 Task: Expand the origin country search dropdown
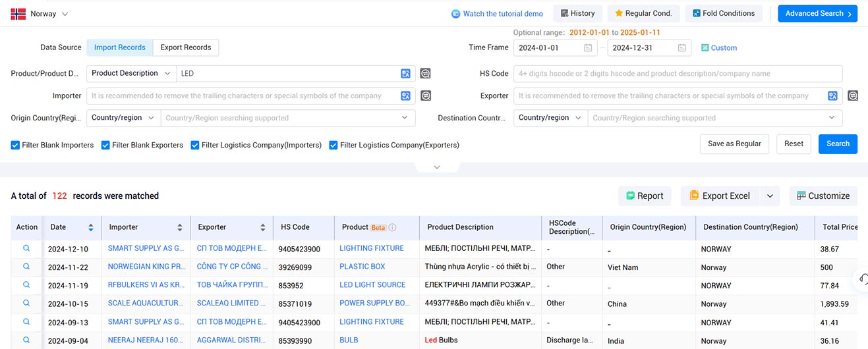click(x=405, y=118)
